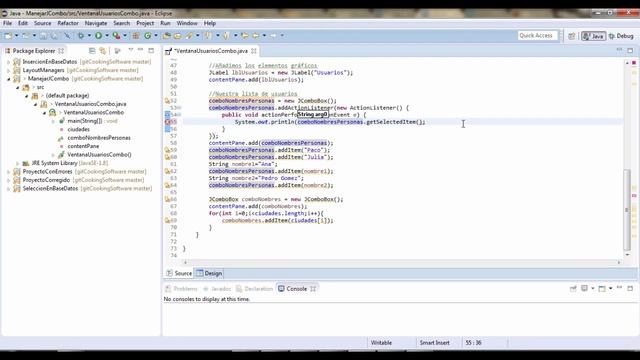Open the console display dropdown arrow

(593, 289)
